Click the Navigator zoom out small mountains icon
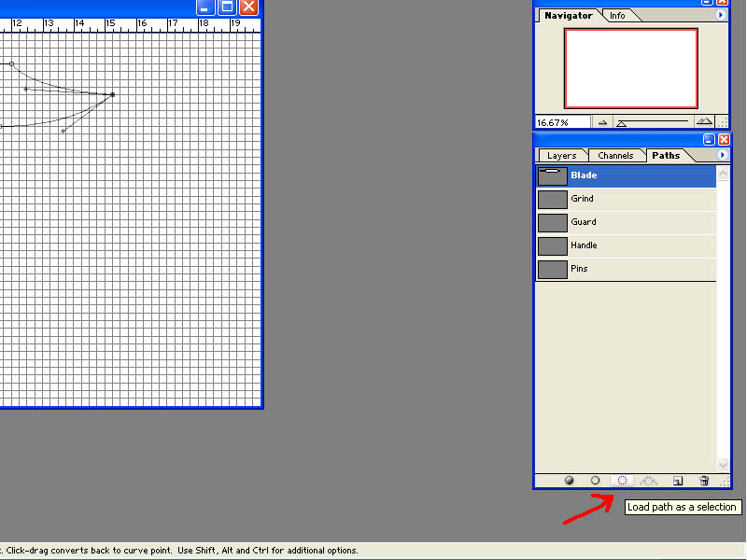 (602, 122)
